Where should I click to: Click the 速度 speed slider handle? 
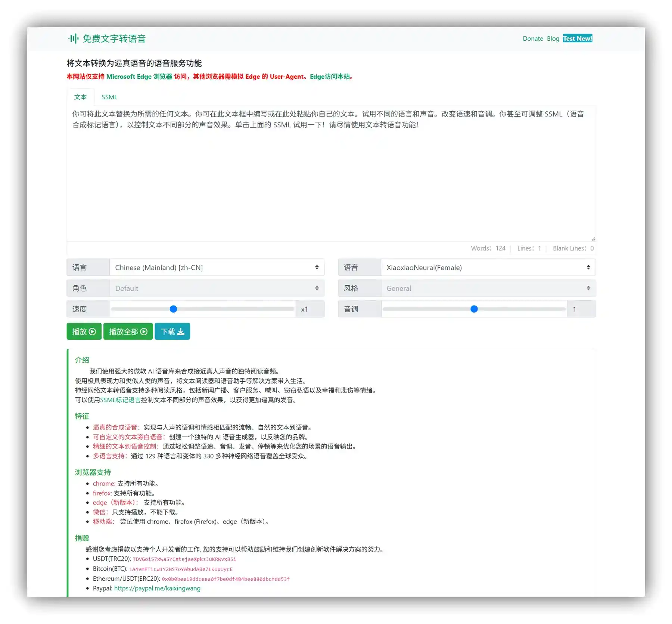[173, 309]
